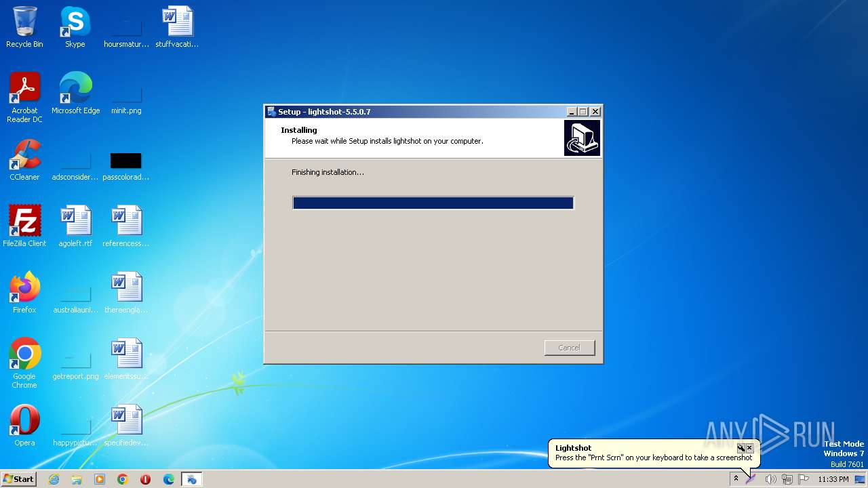868x488 pixels.
Task: Launch Acrobat Reader DC from desktop
Action: tap(24, 98)
